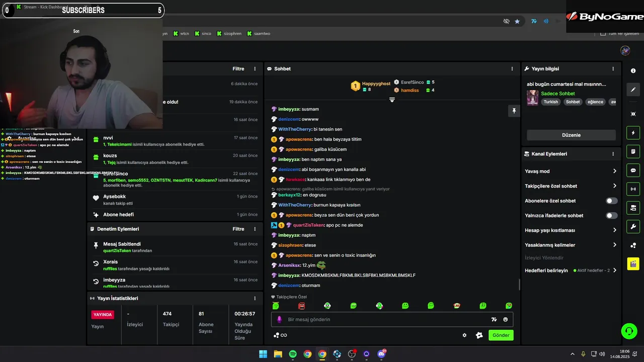Open the wtcn bookmark
Image resolution: width=644 pixels, height=362 pixels.
(x=181, y=34)
